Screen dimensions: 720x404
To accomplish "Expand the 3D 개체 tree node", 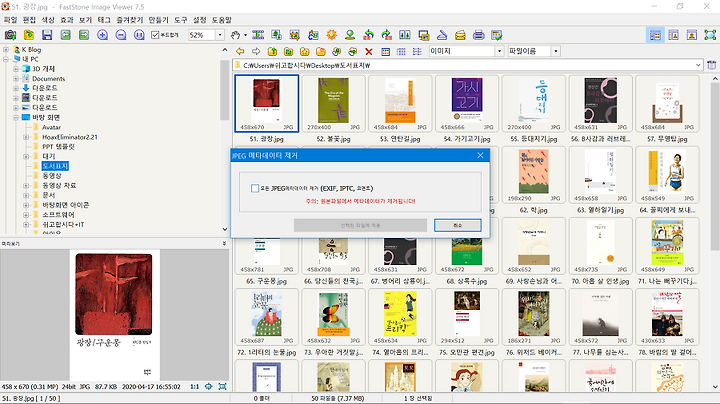I will tap(16, 68).
